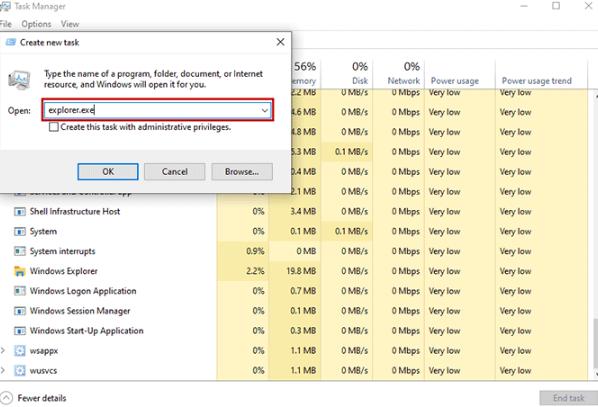This screenshot has height=407, width=598.
Task: Click the wusvcs gear icon
Action: [x=19, y=370]
